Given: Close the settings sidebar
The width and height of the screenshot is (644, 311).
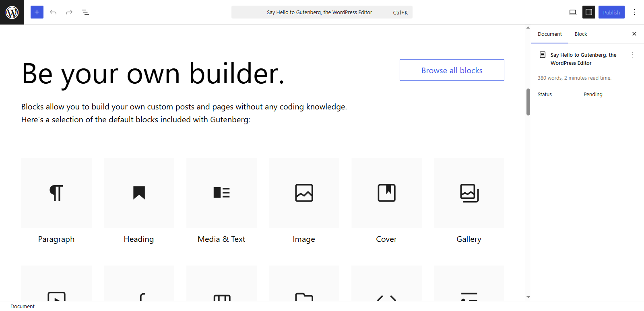Looking at the screenshot, I should coord(634,34).
